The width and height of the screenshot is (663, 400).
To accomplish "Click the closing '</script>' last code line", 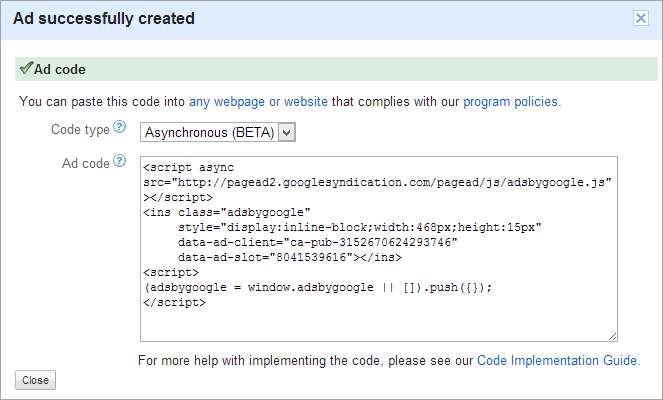I will pyautogui.click(x=174, y=302).
